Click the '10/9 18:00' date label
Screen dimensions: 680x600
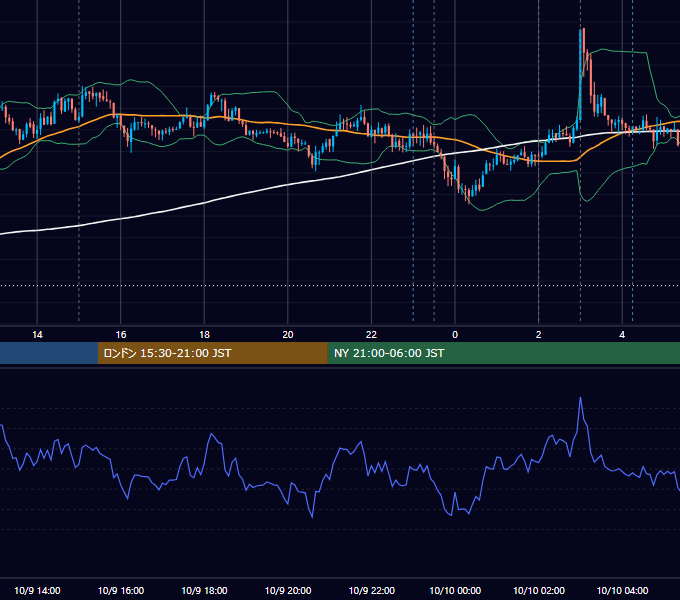click(204, 590)
